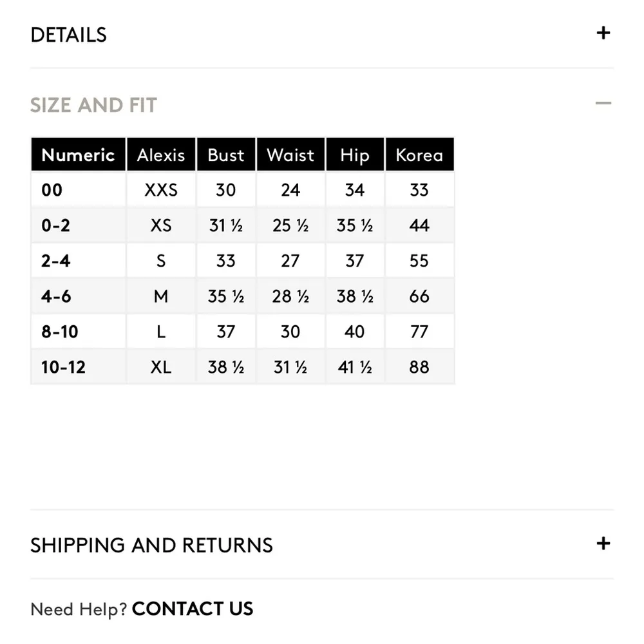
Task: Toggle the SIZE AND FIT heading
Action: [94, 105]
